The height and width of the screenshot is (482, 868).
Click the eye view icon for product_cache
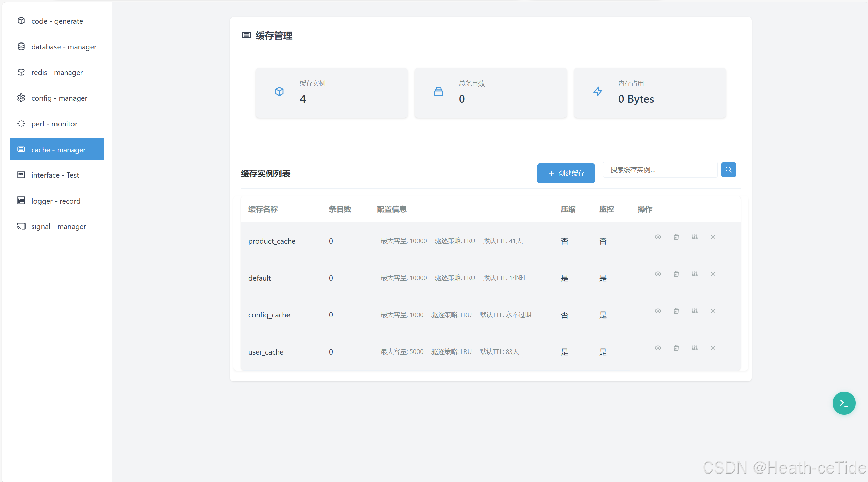coord(658,237)
